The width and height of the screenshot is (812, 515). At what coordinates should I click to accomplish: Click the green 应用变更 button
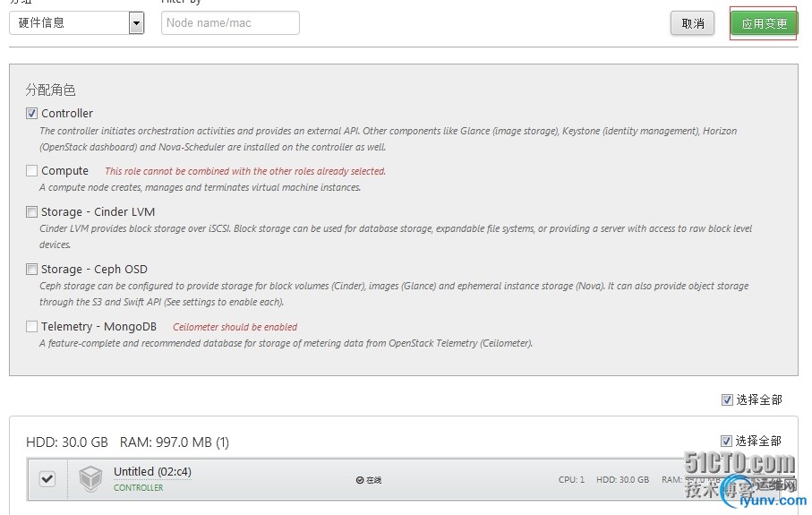[764, 23]
